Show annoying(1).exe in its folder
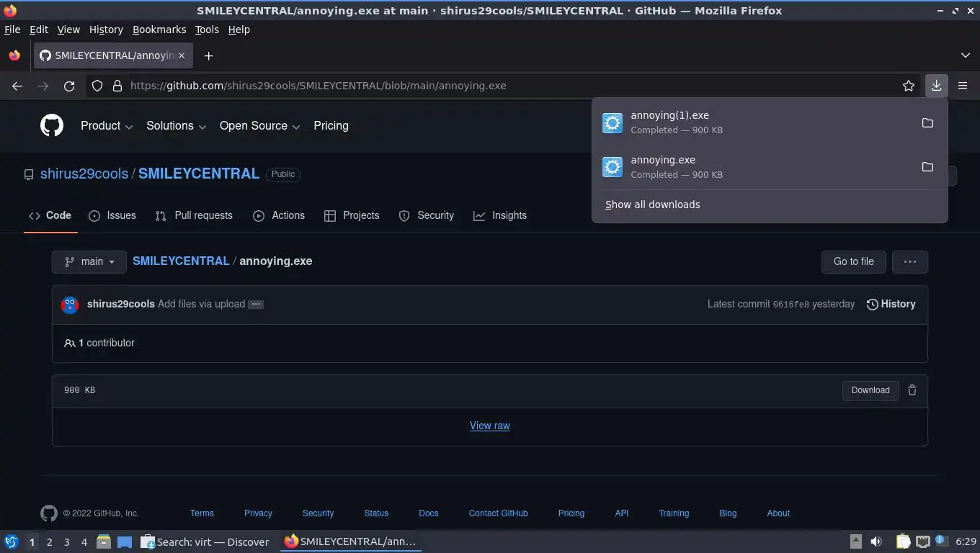Viewport: 980px width, 553px height. coord(927,122)
